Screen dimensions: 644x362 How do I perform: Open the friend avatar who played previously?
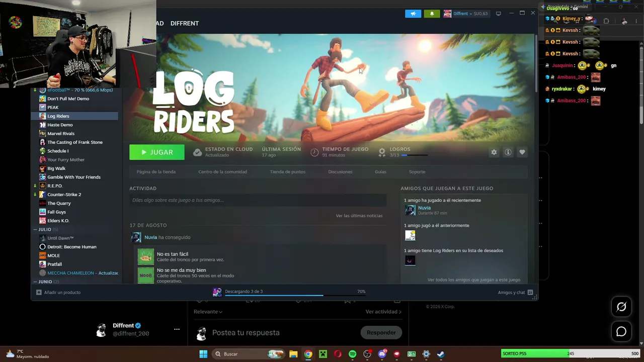[410, 235]
